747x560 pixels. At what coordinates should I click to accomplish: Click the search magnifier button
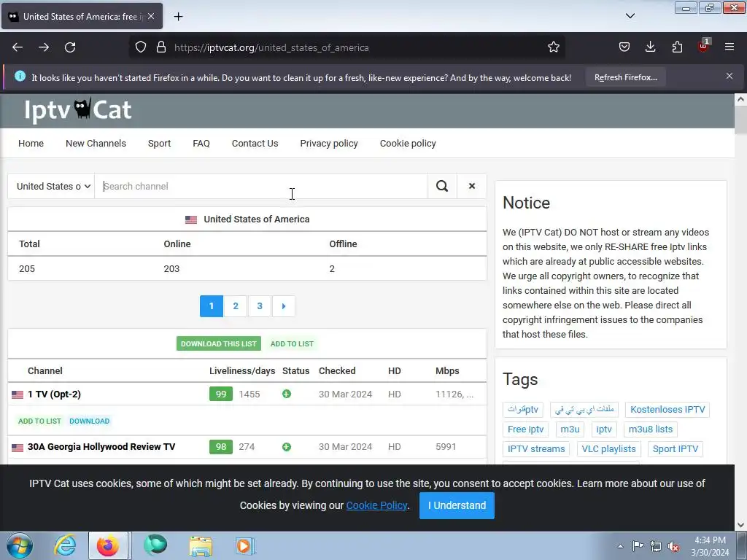[x=442, y=186]
